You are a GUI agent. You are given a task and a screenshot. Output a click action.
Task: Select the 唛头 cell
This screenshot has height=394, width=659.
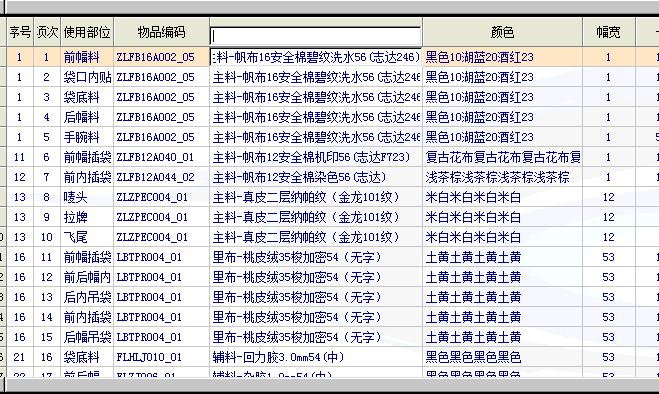(87, 197)
